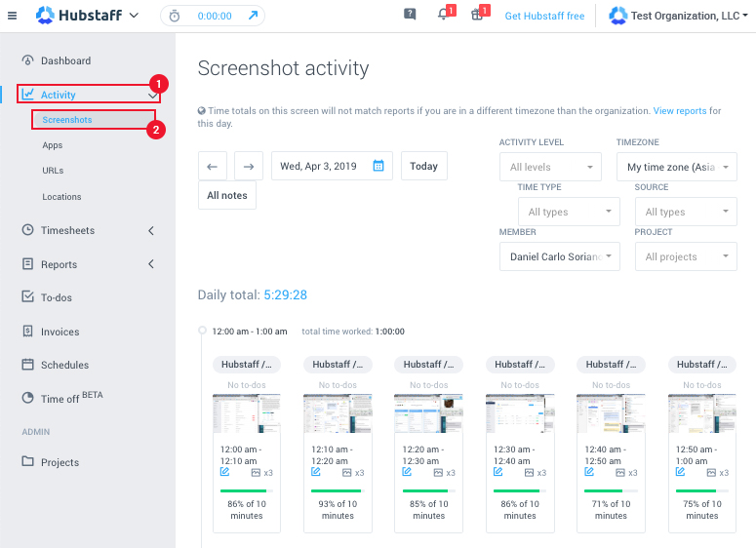The image size is (756, 548).
Task: Click the Today button
Action: click(423, 166)
